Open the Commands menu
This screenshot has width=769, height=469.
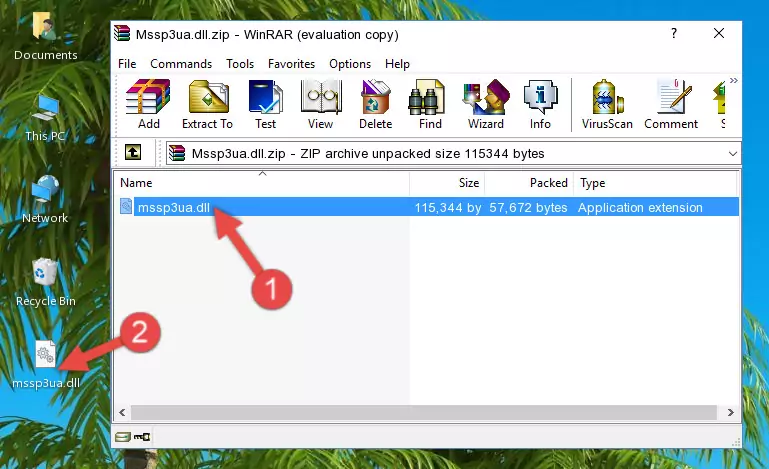pos(181,64)
